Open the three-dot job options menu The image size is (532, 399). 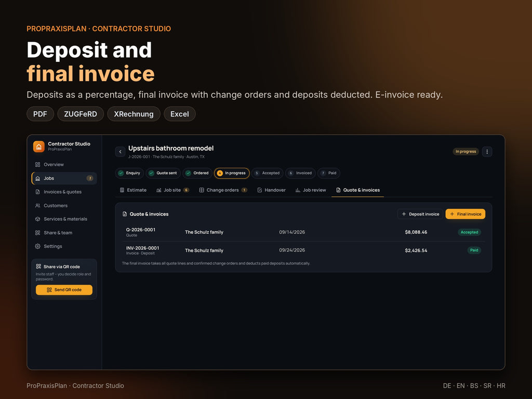coord(487,152)
